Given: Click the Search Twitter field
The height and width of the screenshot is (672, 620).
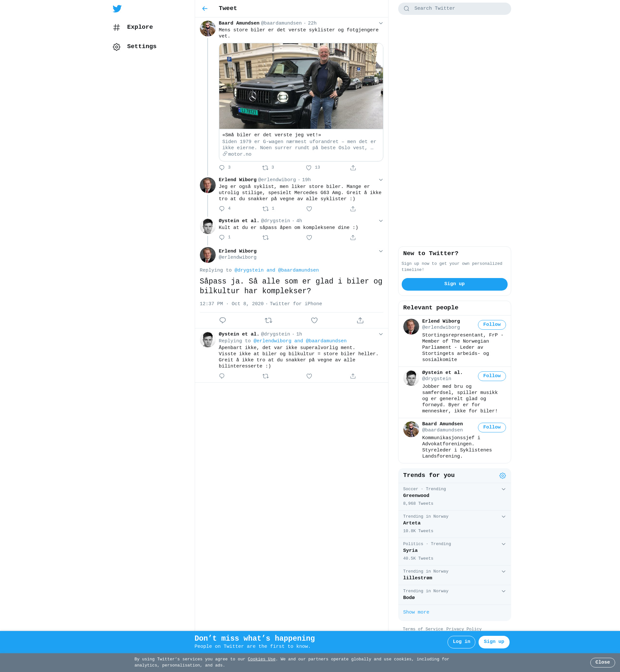Looking at the screenshot, I should (x=454, y=9).
